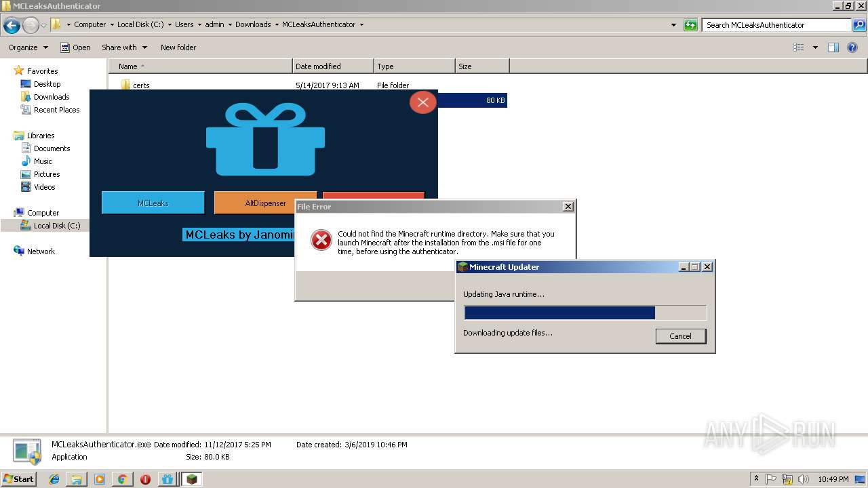The height and width of the screenshot is (488, 868).
Task: Open Google Chrome from the taskbar
Action: click(122, 479)
